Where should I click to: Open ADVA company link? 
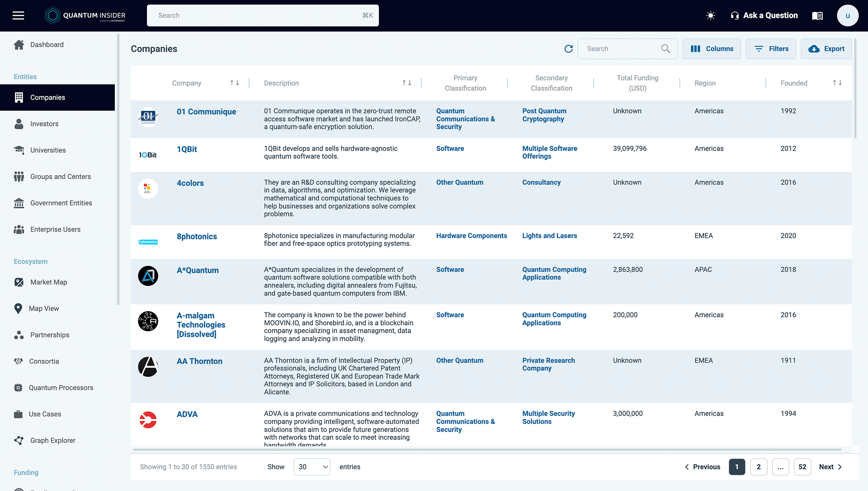187,415
